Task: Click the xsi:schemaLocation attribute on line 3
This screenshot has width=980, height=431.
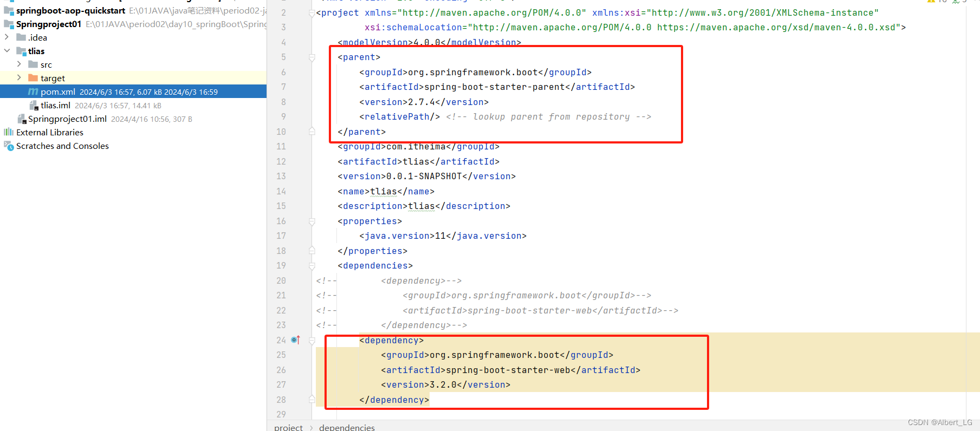Action: 413,28
